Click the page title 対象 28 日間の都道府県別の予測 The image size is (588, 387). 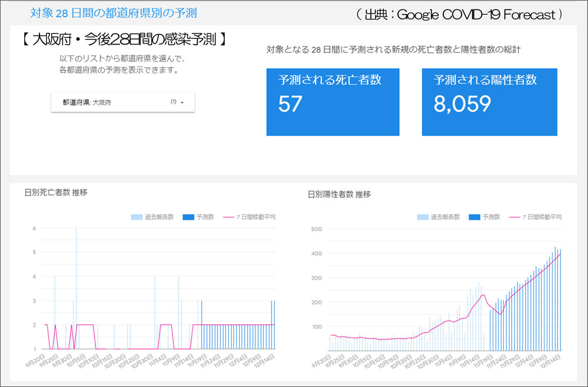(x=113, y=13)
